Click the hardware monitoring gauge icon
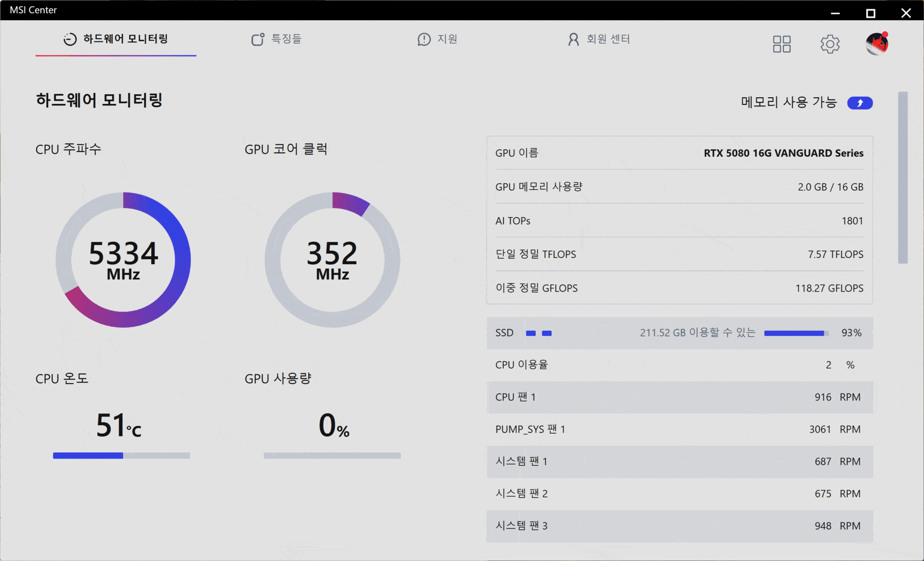 click(x=70, y=39)
